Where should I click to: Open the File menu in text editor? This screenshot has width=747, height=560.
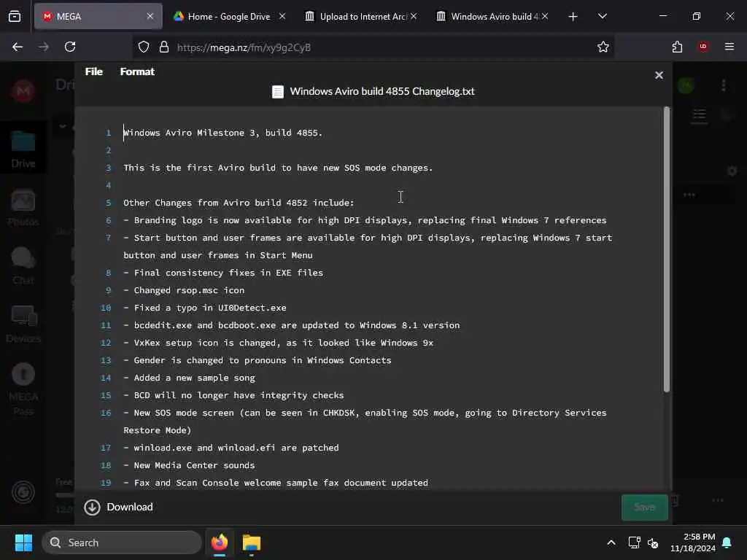(93, 71)
